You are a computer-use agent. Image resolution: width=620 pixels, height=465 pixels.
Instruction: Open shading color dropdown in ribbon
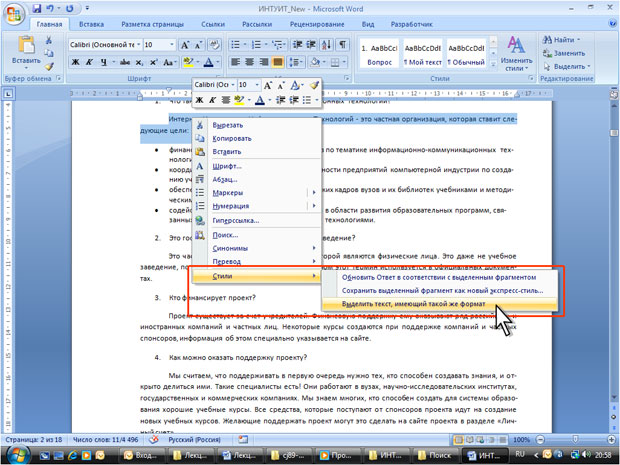[x=322, y=62]
